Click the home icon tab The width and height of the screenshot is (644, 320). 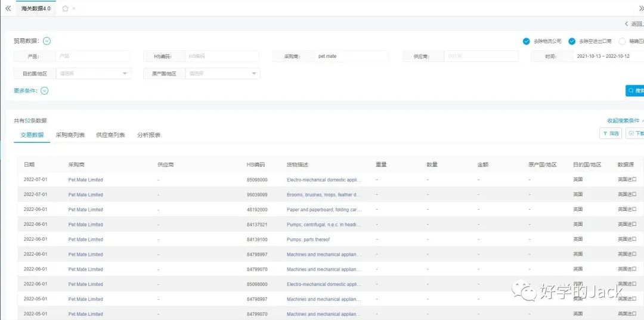pyautogui.click(x=65, y=8)
